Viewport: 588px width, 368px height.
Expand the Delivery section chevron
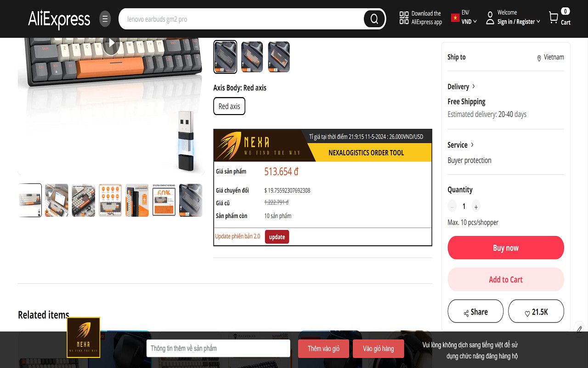(474, 86)
